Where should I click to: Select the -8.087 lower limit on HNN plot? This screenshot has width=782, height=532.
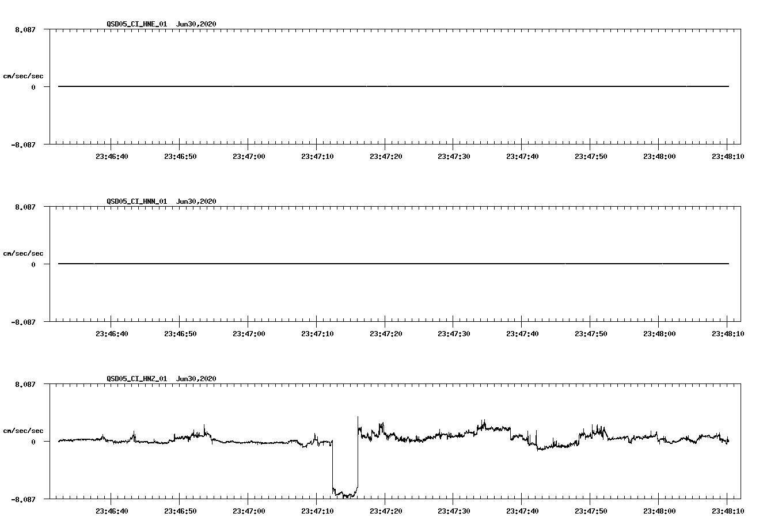pos(24,322)
